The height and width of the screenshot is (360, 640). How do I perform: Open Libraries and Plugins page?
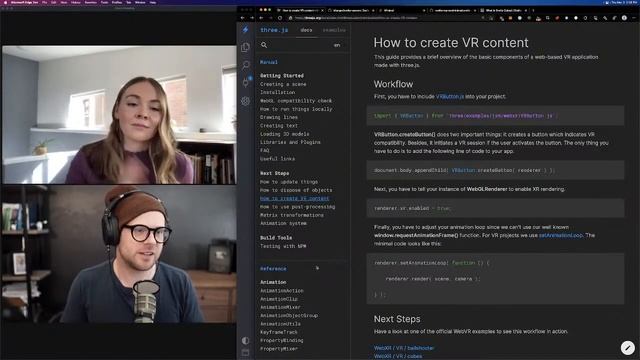click(290, 142)
